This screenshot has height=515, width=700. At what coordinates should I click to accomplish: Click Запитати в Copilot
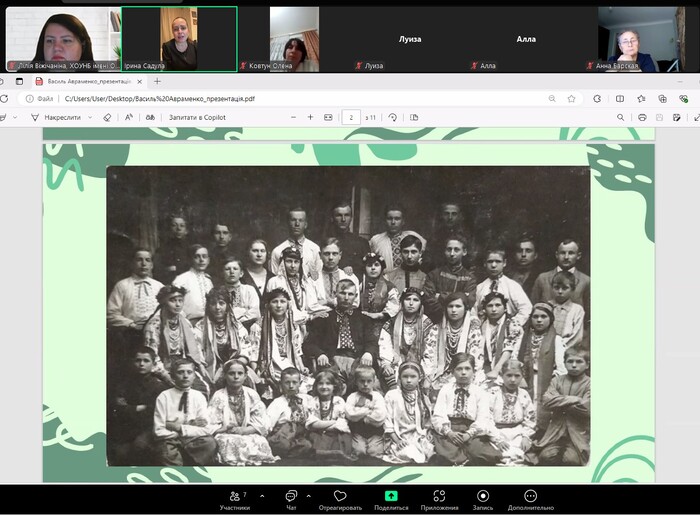coord(197,117)
